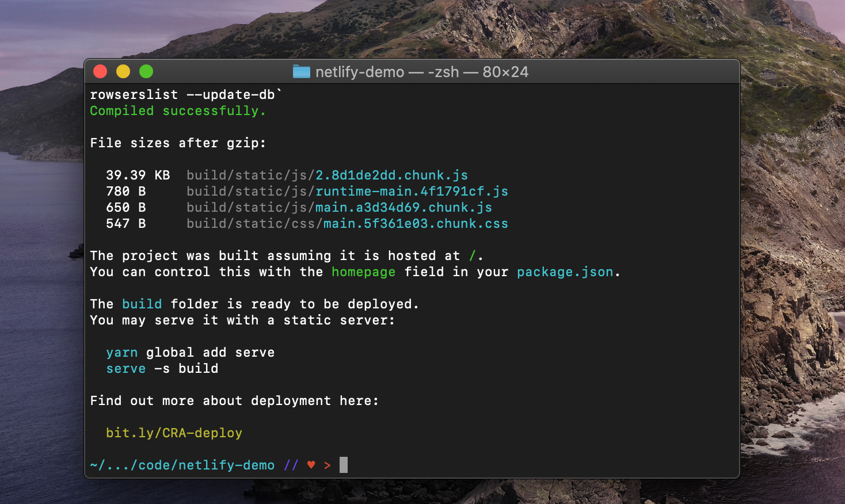
Task: Click the folder icon in the title bar
Action: (302, 71)
